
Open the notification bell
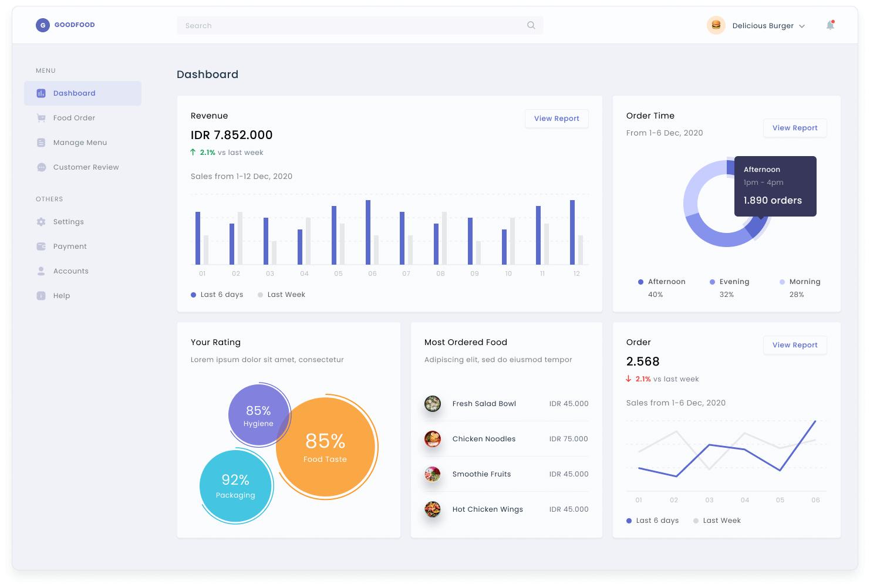(x=830, y=25)
